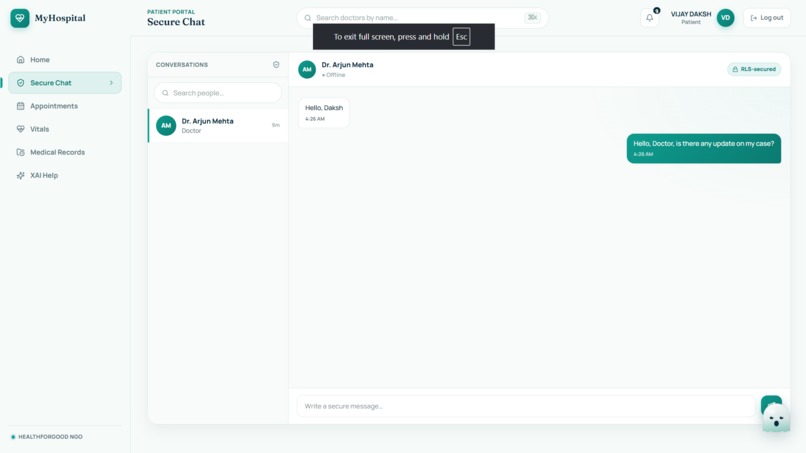Click the lock icon in RLS-secured badge
The image size is (806, 453).
coord(735,69)
